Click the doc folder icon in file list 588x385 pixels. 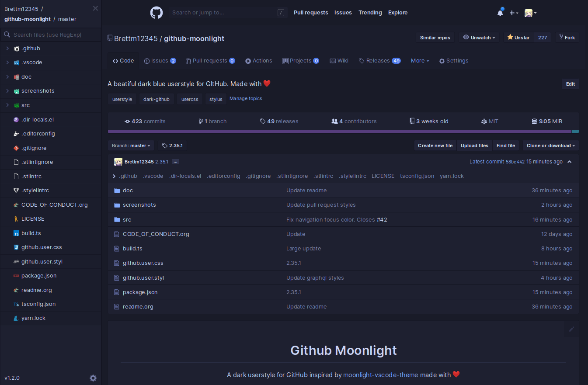pos(117,191)
